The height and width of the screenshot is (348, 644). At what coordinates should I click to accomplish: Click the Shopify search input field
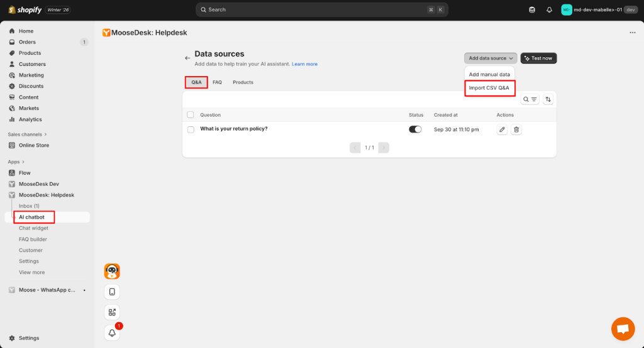pyautogui.click(x=321, y=10)
